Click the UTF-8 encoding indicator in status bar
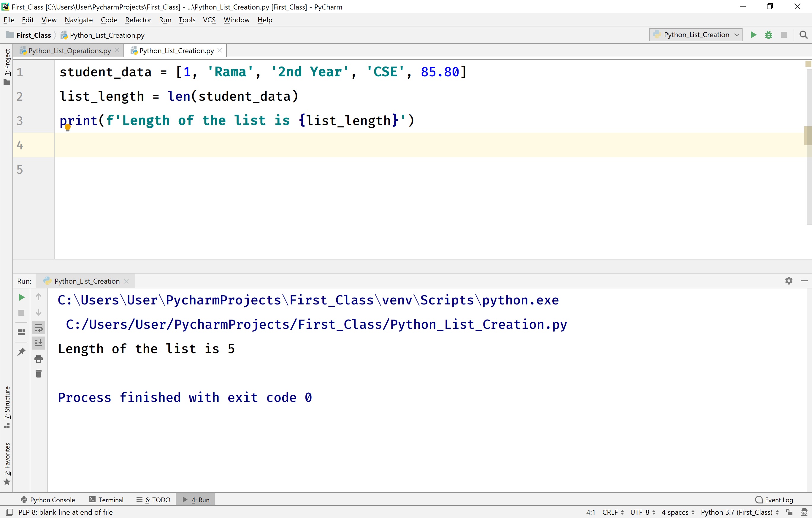This screenshot has height=518, width=812. pyautogui.click(x=639, y=512)
